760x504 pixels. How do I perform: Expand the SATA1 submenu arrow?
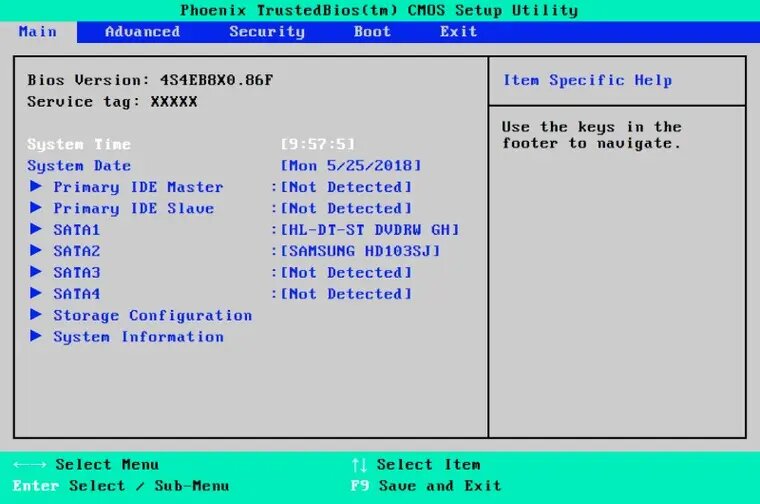tap(35, 229)
